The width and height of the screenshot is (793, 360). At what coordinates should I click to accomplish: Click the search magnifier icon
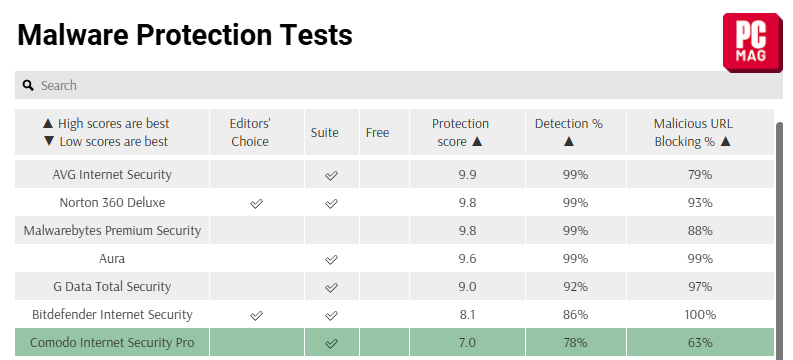click(28, 85)
